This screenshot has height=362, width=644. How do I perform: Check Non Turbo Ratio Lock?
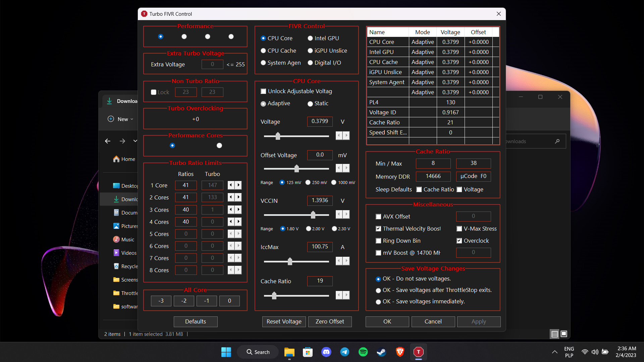[x=154, y=92]
